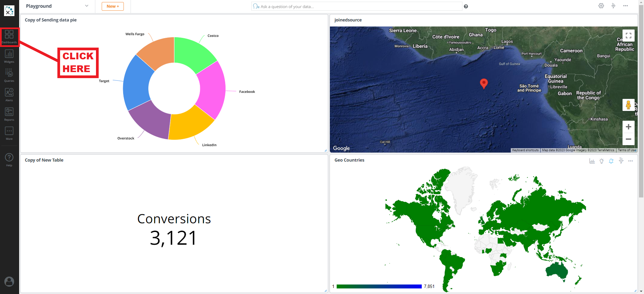
Task: Click the insights lightbulb icon on Geo Countries
Action: point(601,161)
